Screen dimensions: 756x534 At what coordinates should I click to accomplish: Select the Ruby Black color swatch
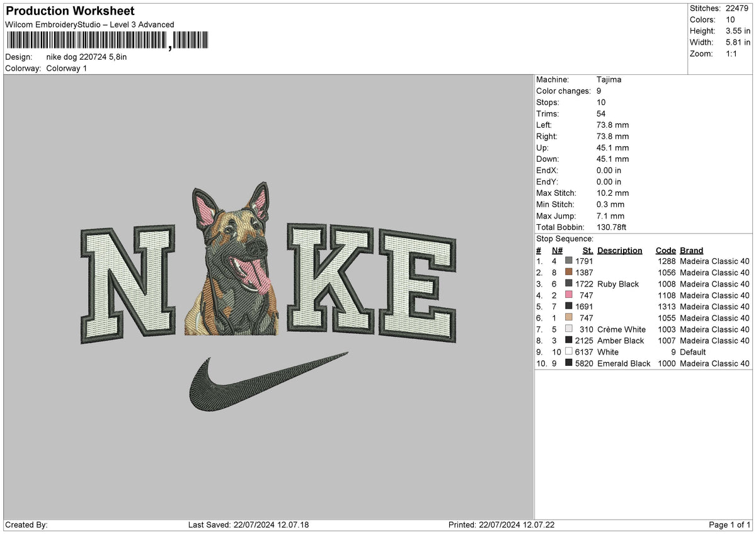tap(569, 284)
